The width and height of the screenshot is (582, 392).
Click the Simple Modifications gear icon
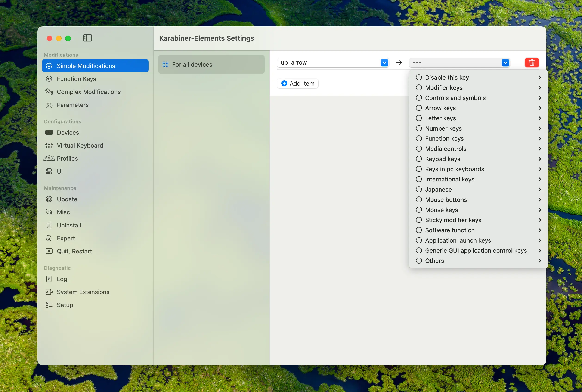pyautogui.click(x=49, y=66)
